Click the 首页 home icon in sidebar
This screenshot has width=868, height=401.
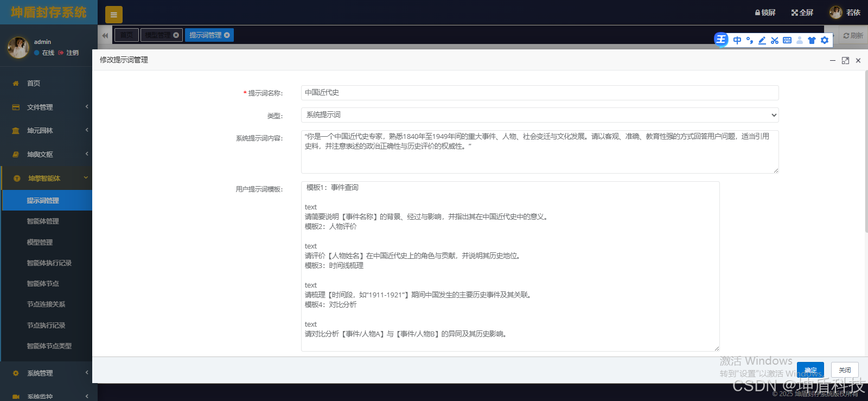coord(16,83)
